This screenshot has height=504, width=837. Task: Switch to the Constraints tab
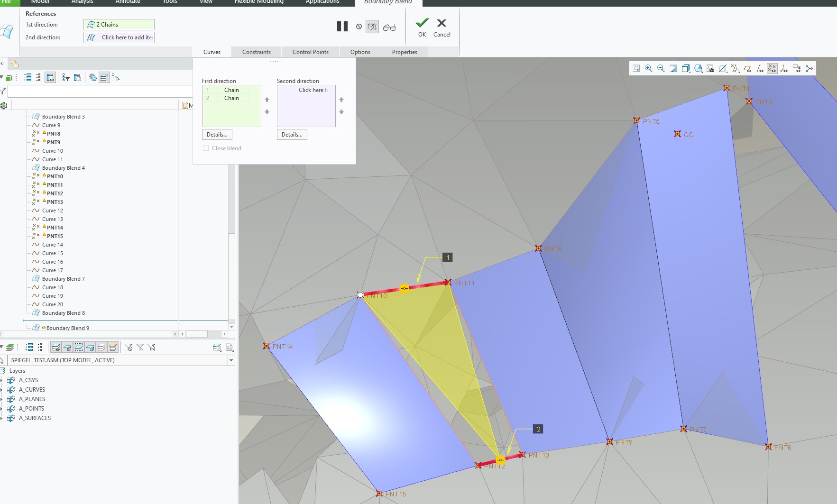pyautogui.click(x=256, y=52)
